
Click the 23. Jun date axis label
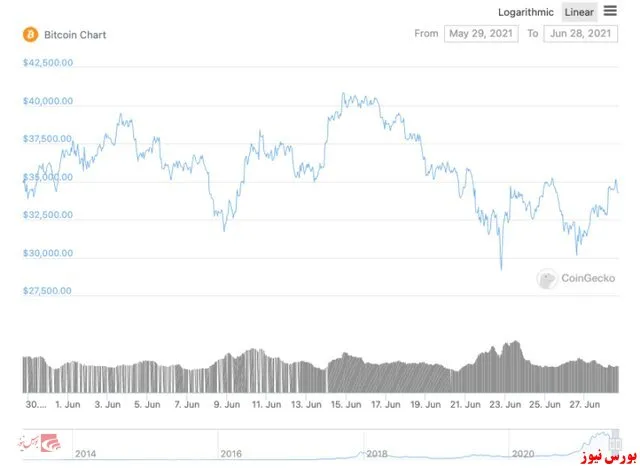coord(505,405)
